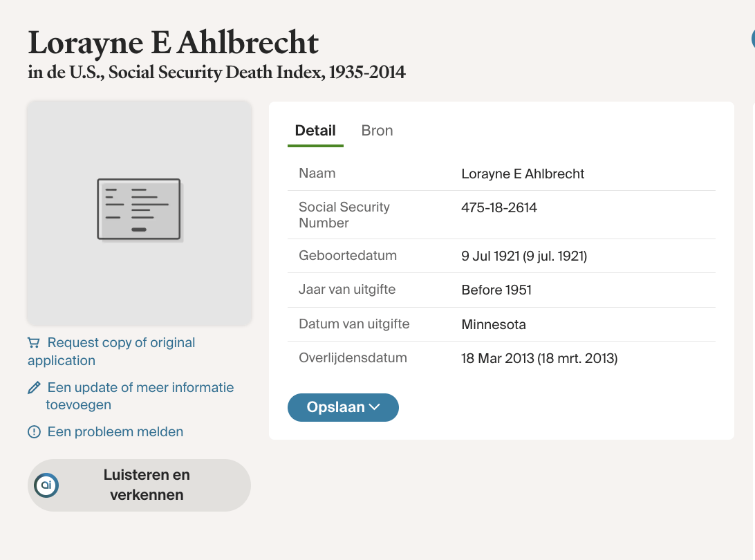Click the exclamation circle report icon
The image size is (755, 560).
click(x=34, y=432)
